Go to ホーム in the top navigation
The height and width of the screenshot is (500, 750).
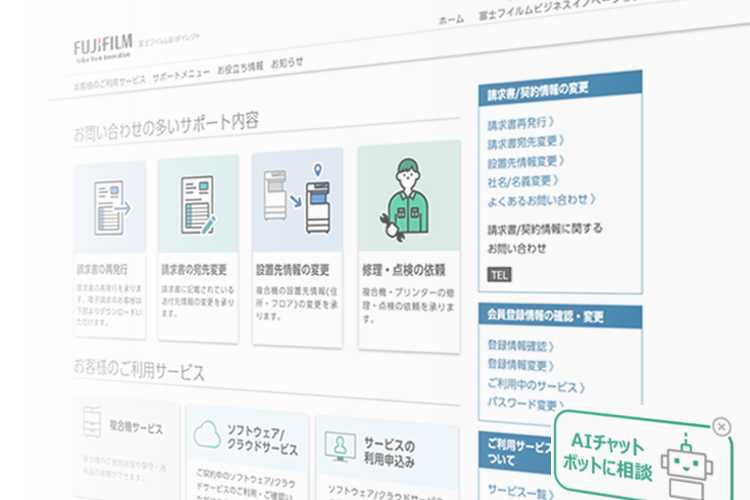click(x=451, y=20)
